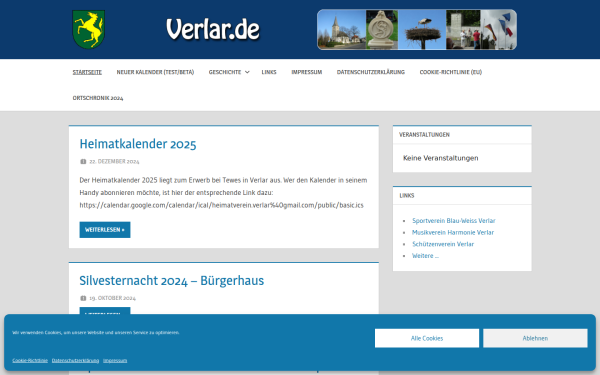Open Neuer Kalender (Test/Beta) menu item
The width and height of the screenshot is (600, 375).
pyautogui.click(x=155, y=72)
